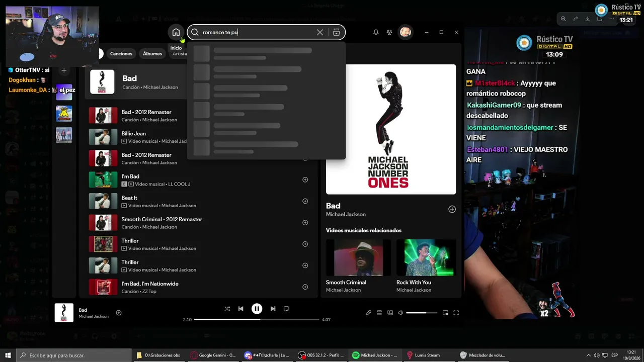Open 'Rock With You' related video title link
The height and width of the screenshot is (362, 644).
pos(414,283)
